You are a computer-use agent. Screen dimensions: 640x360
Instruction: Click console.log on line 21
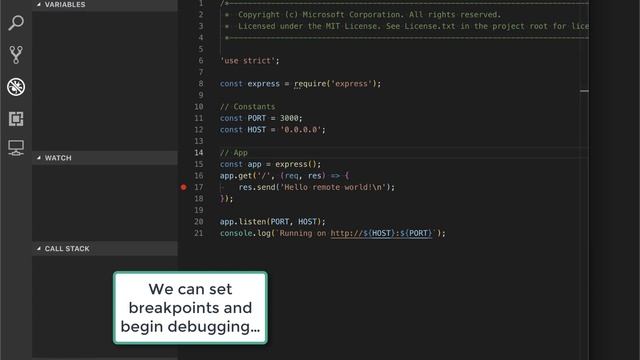coord(244,233)
